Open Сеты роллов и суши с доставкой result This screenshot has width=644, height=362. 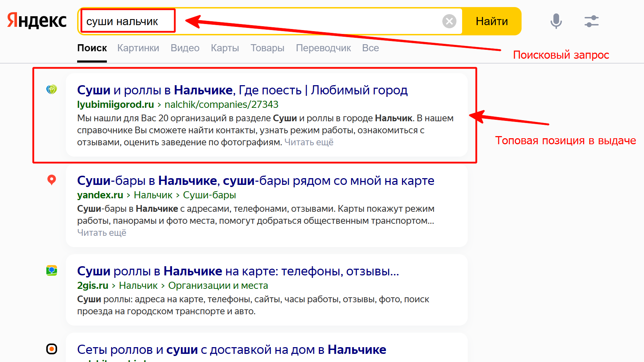(x=231, y=350)
